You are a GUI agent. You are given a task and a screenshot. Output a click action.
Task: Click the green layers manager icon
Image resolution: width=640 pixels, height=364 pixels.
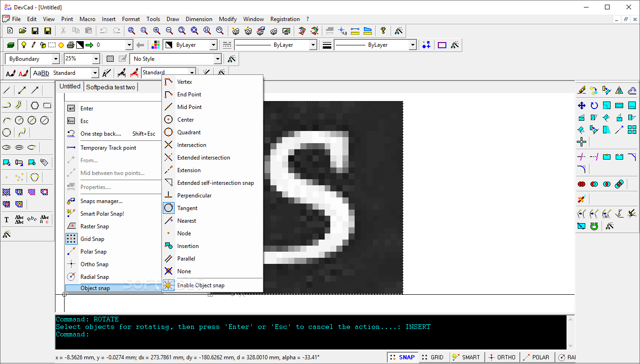tap(10, 45)
